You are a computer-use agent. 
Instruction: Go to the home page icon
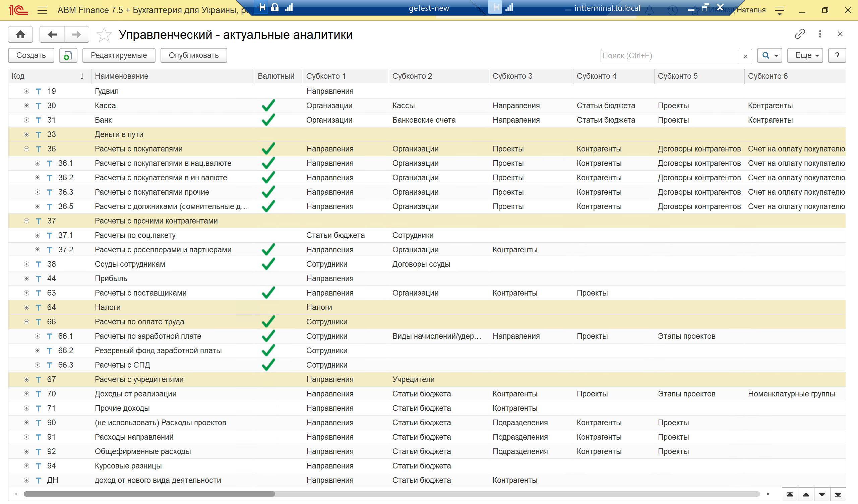pos(20,35)
